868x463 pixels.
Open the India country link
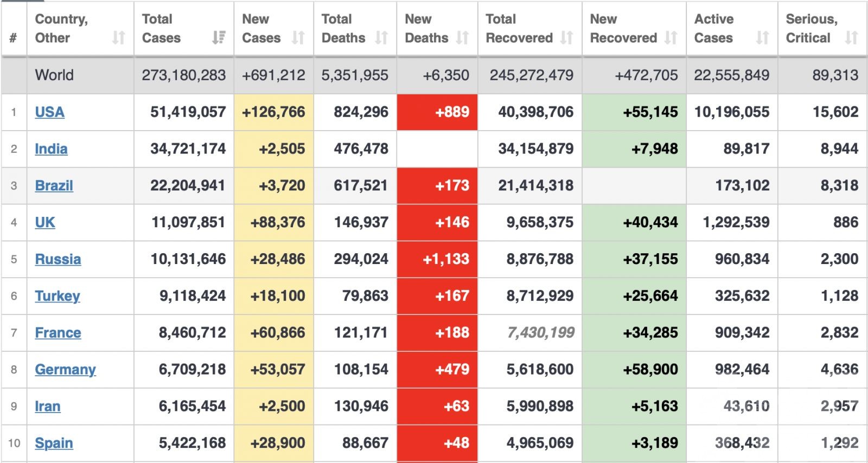coord(51,149)
